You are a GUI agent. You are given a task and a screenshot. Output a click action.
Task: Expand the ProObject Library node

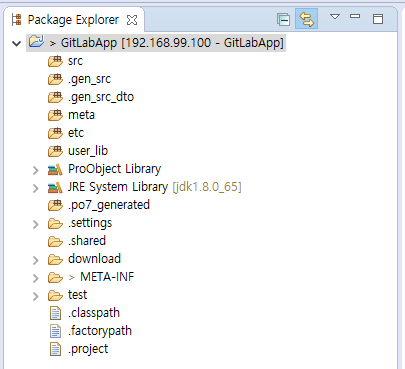pos(35,170)
